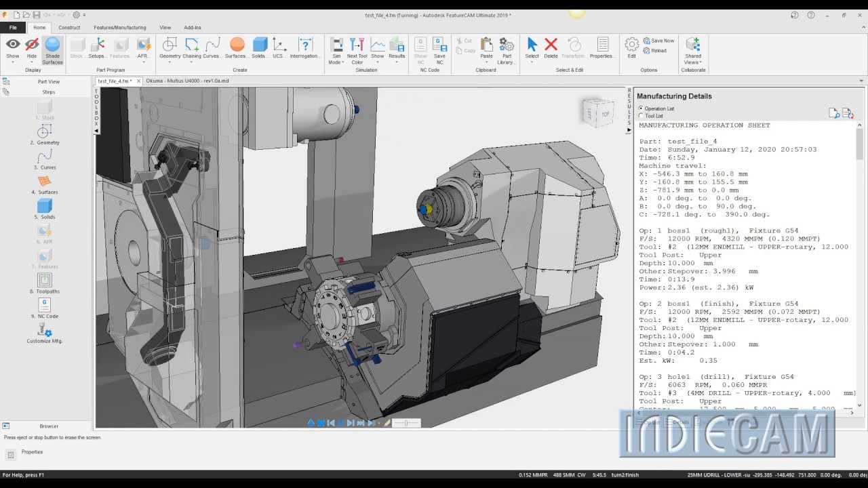The width and height of the screenshot is (868, 488).
Task: Click Save Now in Options
Action: pyautogui.click(x=658, y=41)
